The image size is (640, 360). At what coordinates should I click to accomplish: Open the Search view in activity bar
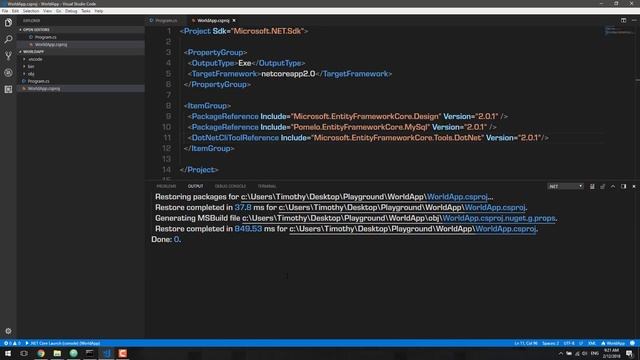[8, 39]
